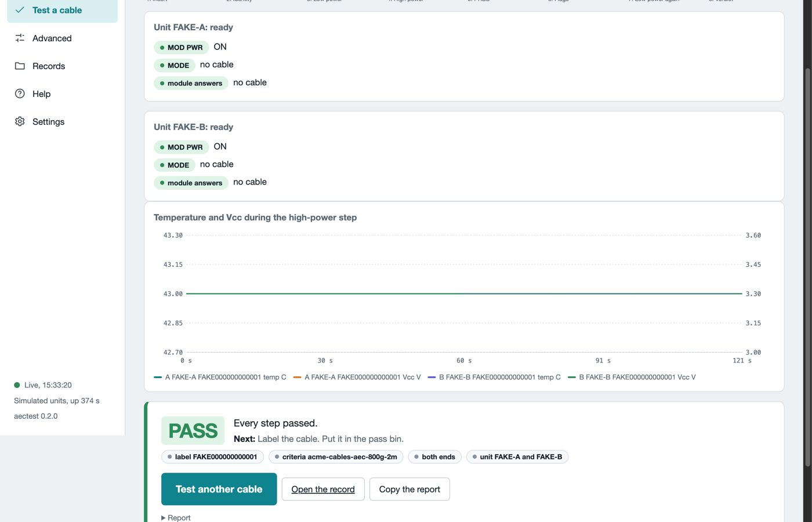
Task: Click the green PASS verdict badge
Action: click(193, 430)
